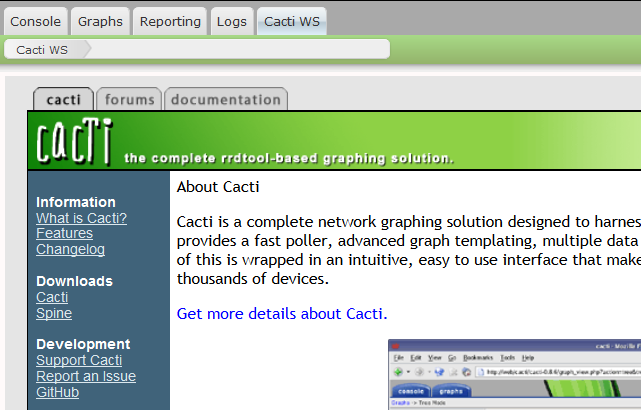Open the Reporting tab

pyautogui.click(x=170, y=21)
